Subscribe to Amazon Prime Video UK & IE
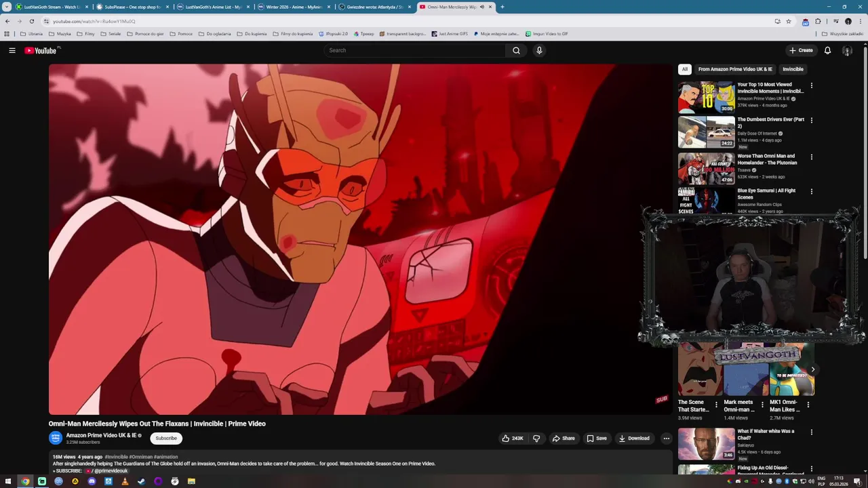The width and height of the screenshot is (868, 488). (x=166, y=439)
